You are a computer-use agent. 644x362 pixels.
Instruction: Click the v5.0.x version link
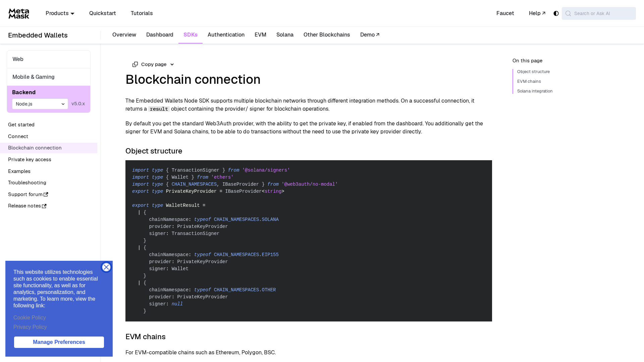[x=78, y=104]
